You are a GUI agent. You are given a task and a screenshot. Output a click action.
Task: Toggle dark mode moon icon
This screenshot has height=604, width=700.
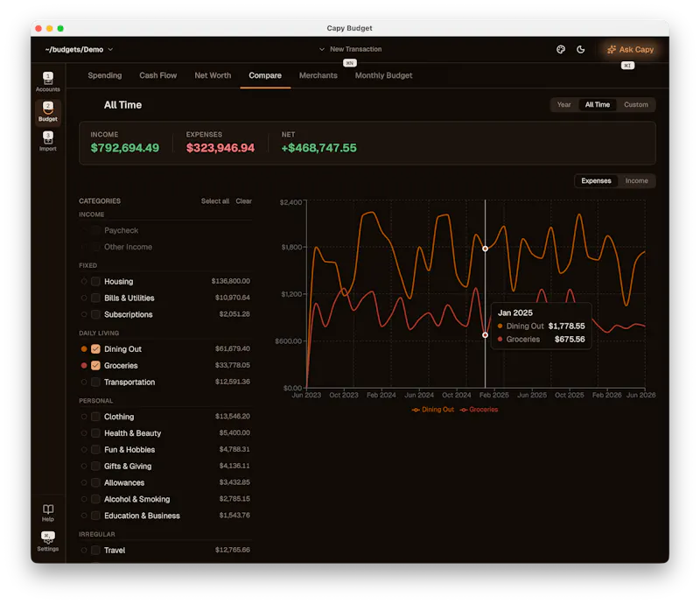click(580, 50)
